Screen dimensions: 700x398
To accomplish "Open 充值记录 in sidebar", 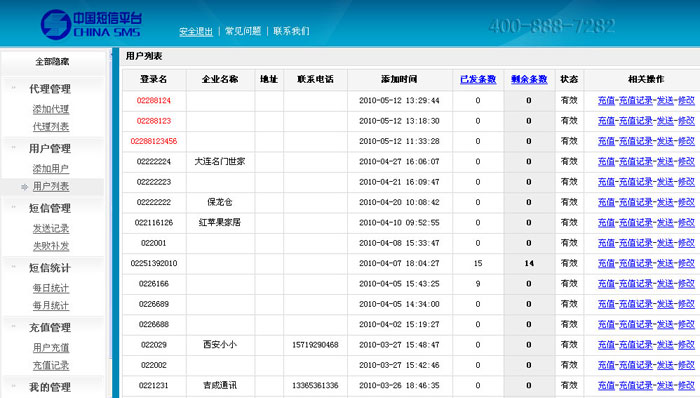I will coord(51,365).
